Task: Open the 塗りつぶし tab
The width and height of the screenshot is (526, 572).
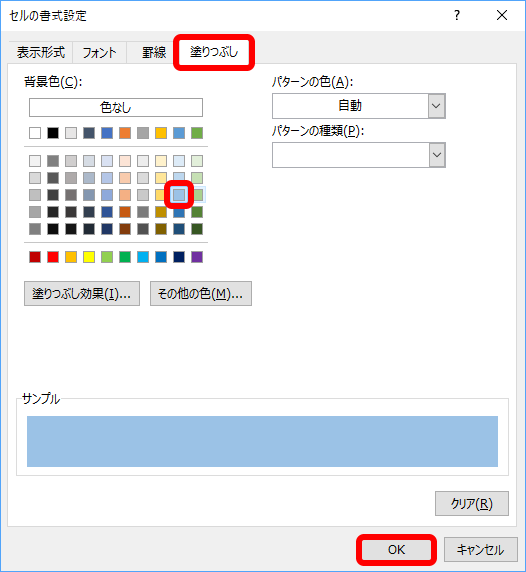Action: point(214,52)
